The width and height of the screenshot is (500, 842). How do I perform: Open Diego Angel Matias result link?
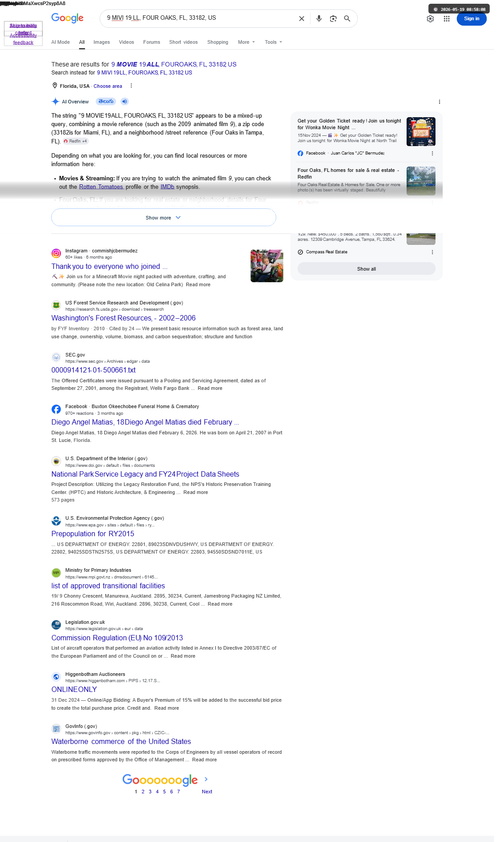[145, 422]
